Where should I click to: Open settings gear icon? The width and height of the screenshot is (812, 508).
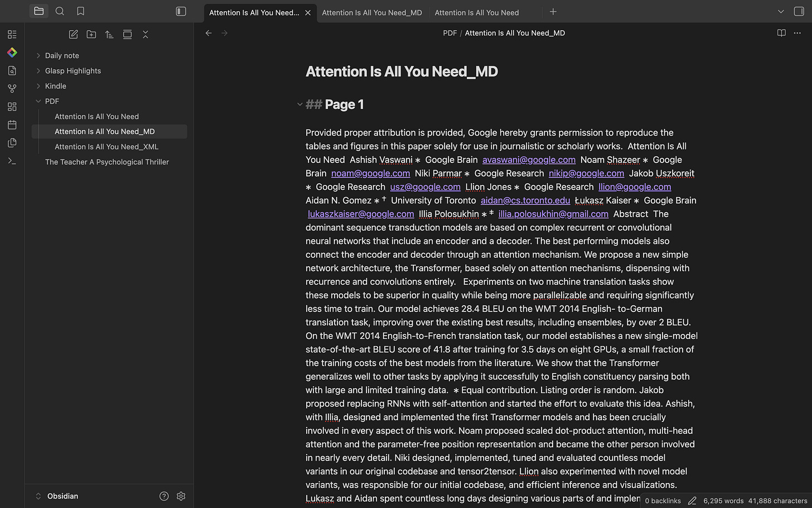point(181,496)
